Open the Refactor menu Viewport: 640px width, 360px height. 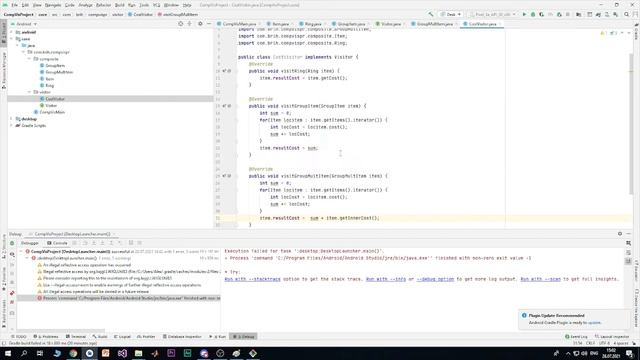103,5
